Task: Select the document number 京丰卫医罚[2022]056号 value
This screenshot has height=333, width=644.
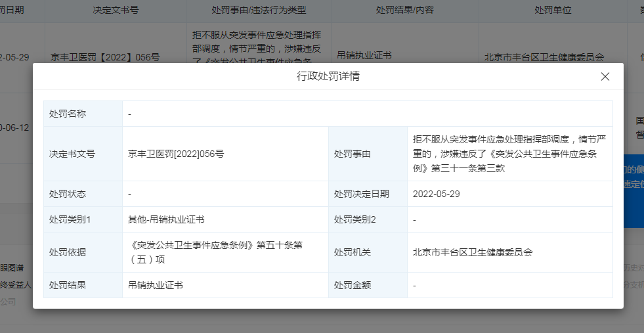Action: click(176, 154)
